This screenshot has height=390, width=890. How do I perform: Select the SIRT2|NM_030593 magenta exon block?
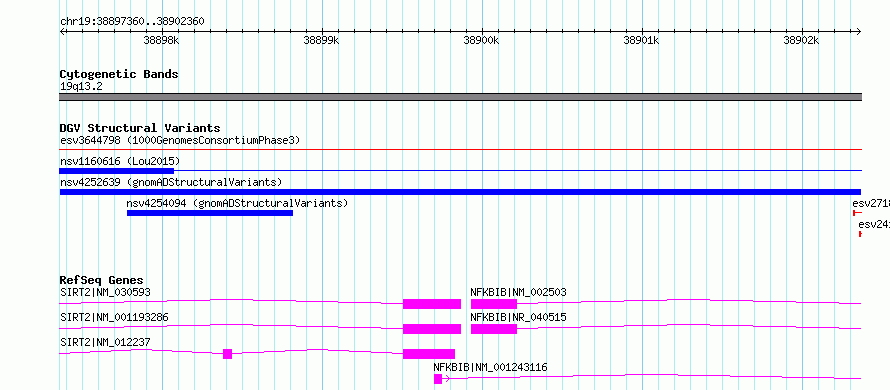coord(431,304)
